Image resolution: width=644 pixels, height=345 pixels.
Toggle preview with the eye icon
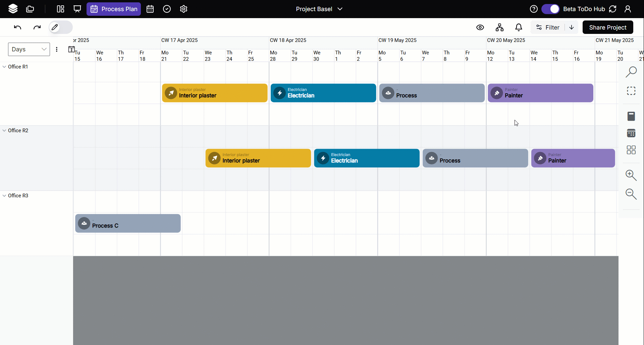tap(480, 27)
